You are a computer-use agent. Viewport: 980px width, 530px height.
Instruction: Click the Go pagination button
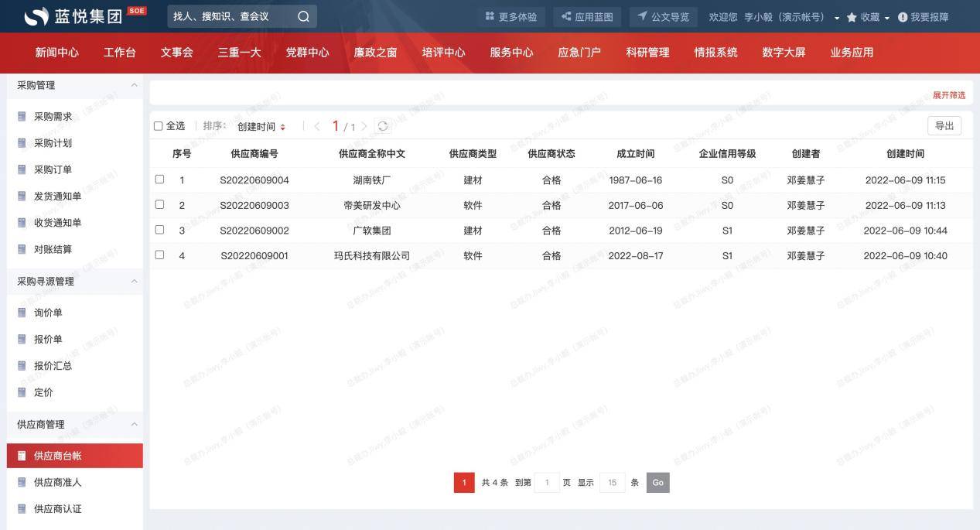click(658, 483)
